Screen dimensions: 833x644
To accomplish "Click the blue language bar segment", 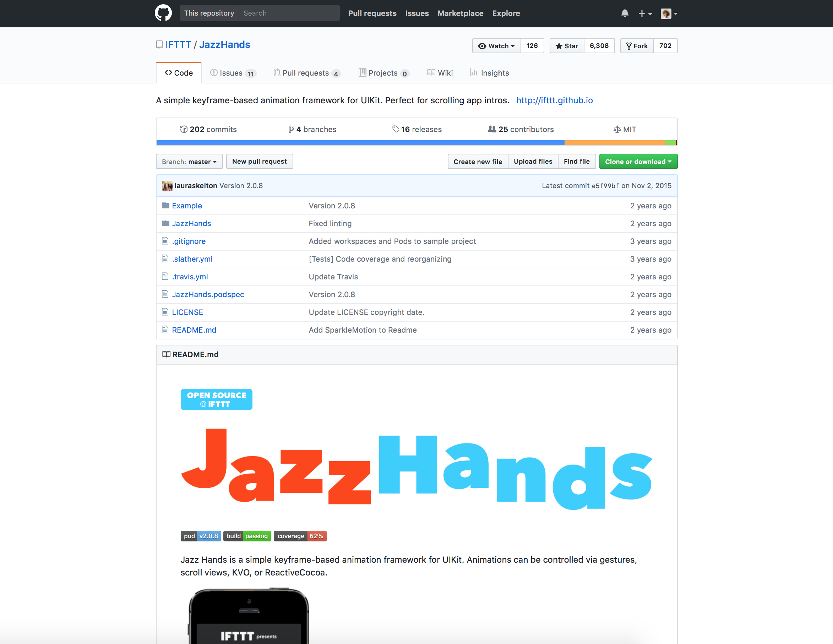I will (x=360, y=143).
